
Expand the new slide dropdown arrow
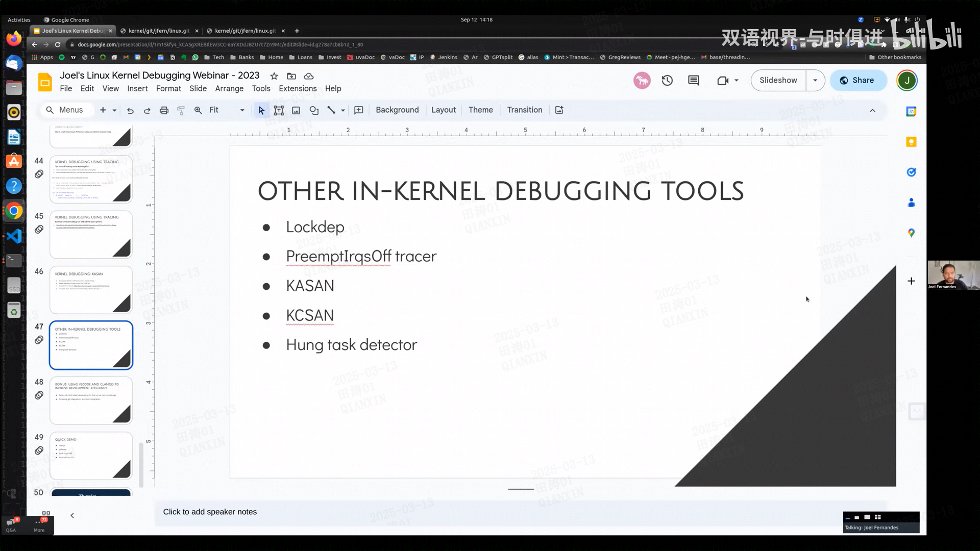click(x=115, y=110)
